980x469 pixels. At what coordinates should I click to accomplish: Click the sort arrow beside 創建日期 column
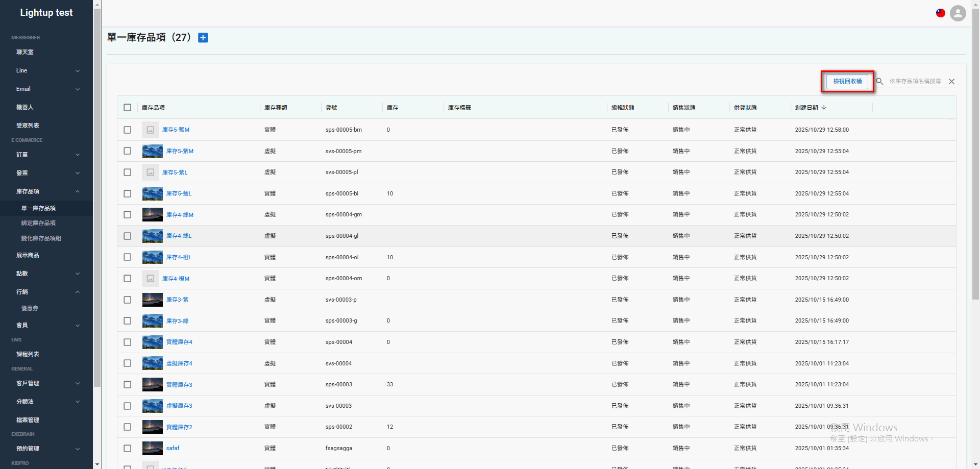click(x=823, y=108)
